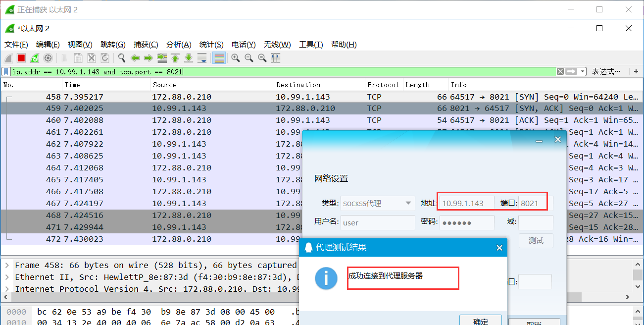This screenshot has width=644, height=325.
Task: Toggle packet list colorization
Action: pos(219,58)
